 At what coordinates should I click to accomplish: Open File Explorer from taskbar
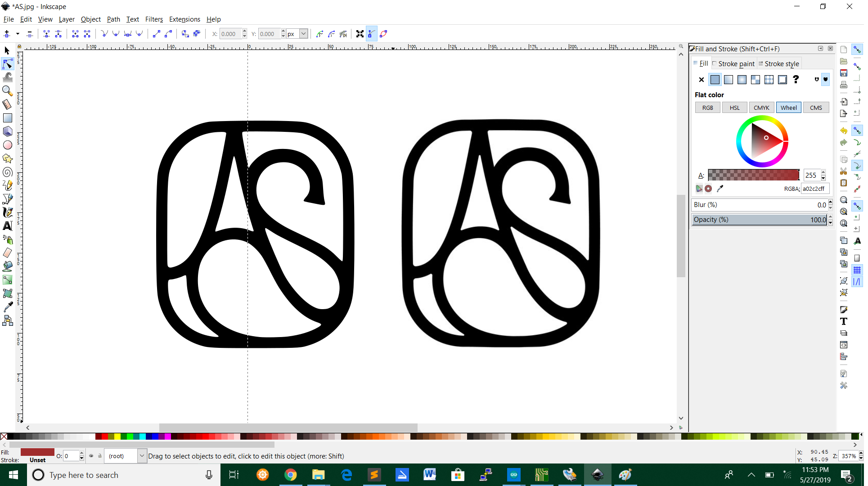click(x=319, y=475)
